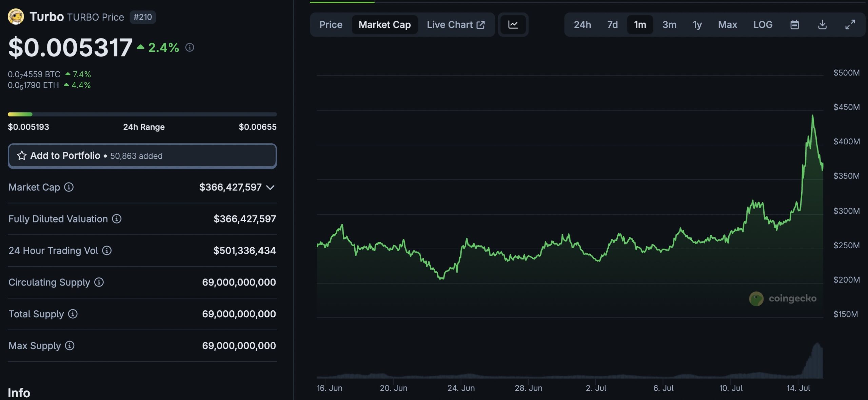The width and height of the screenshot is (868, 400).
Task: Select the Market Cap chart tab
Action: tap(384, 24)
